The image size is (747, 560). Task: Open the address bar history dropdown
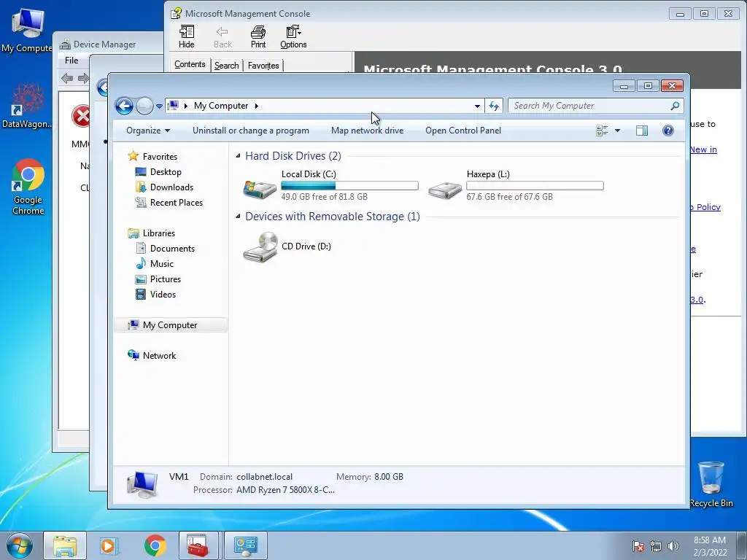[477, 106]
